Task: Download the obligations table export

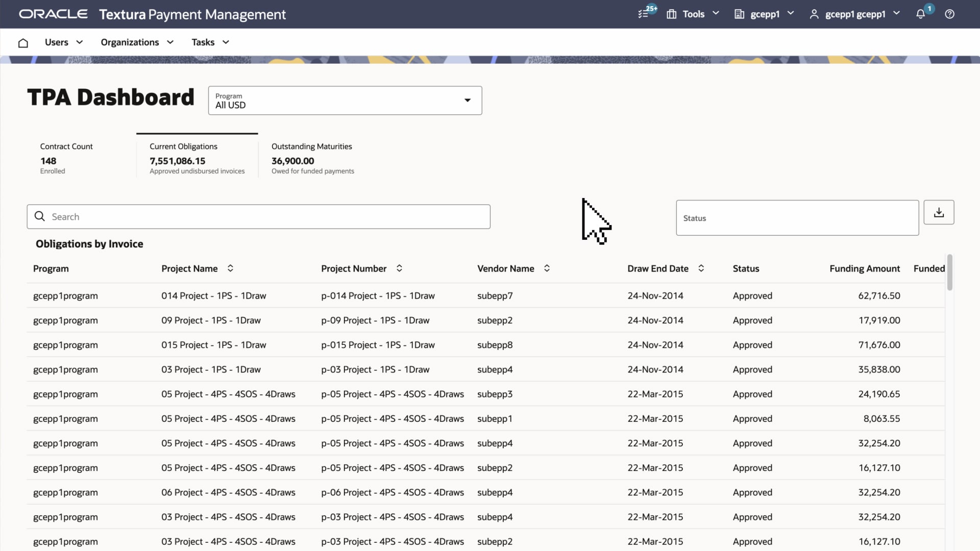Action: coord(939,212)
